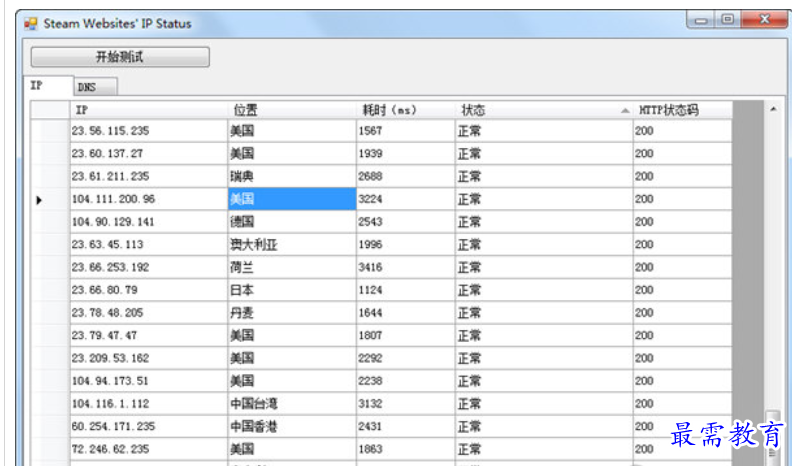Click the 状态 column sort arrow

pos(625,111)
